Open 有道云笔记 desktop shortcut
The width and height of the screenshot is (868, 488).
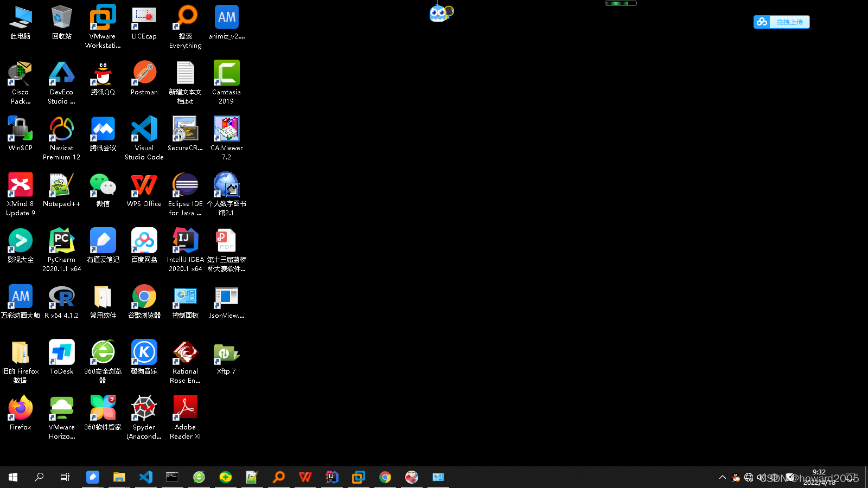coord(103,245)
